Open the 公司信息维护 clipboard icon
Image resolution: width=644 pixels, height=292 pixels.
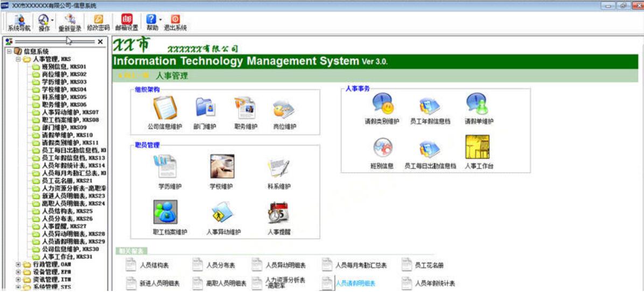coord(165,108)
